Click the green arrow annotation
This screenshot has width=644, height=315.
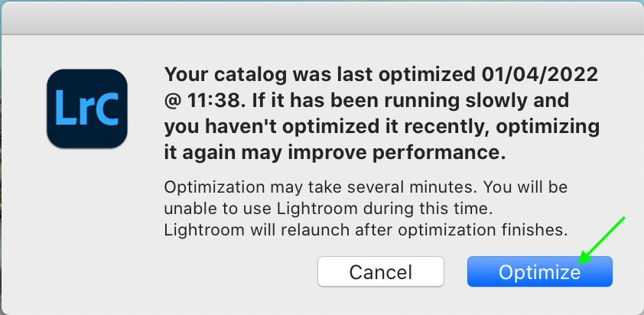pos(601,240)
